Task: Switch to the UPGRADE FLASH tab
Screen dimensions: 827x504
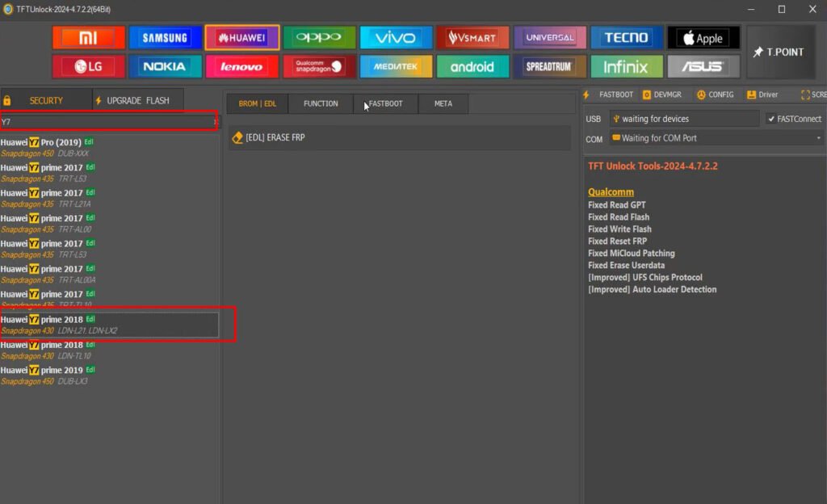Action: [x=138, y=100]
